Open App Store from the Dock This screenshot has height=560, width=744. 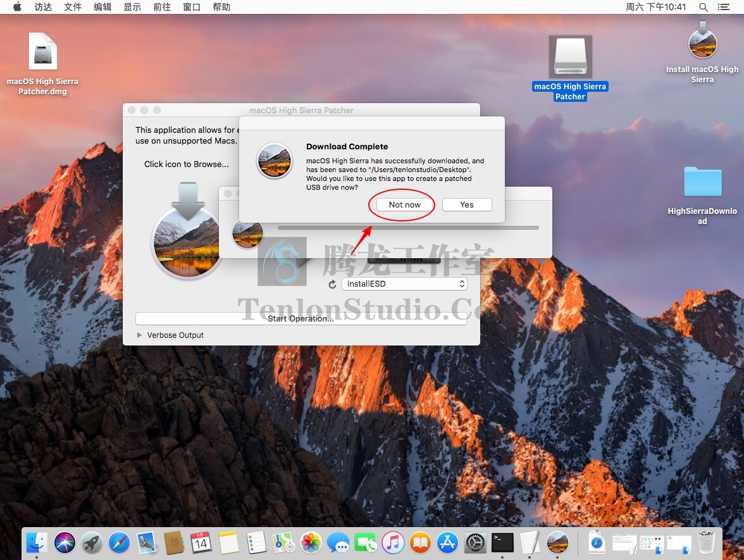tap(448, 542)
